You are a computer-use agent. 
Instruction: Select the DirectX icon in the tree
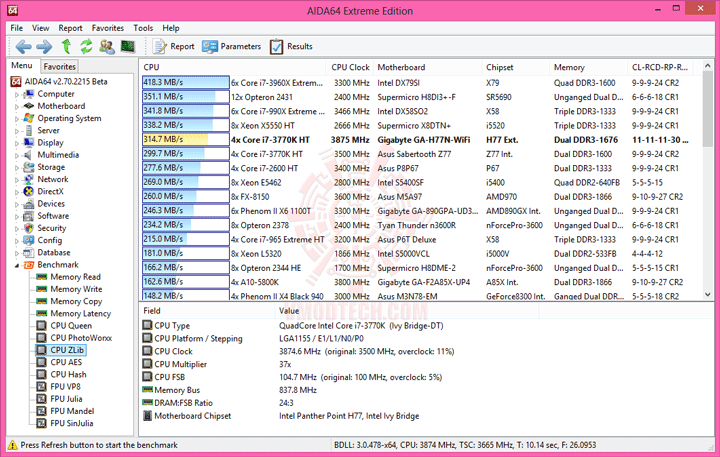click(29, 192)
